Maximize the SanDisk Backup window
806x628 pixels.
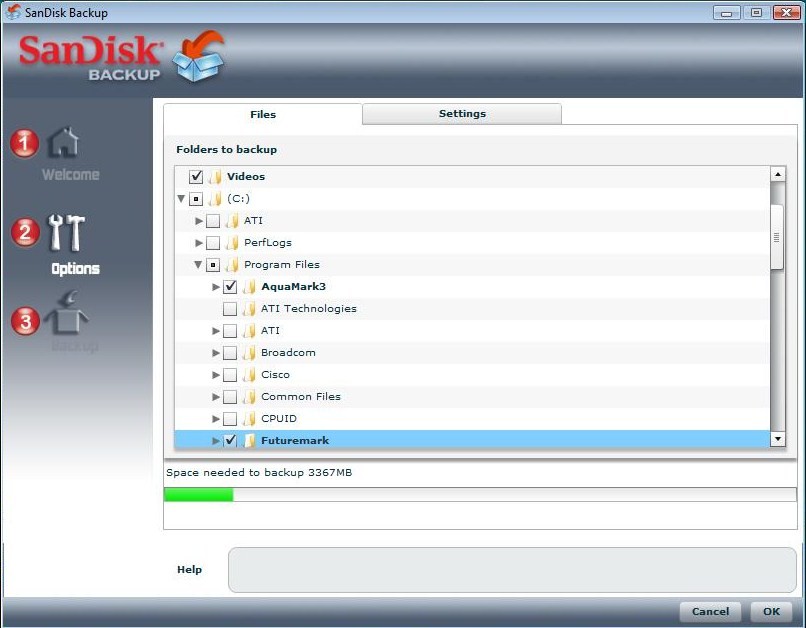click(x=756, y=13)
